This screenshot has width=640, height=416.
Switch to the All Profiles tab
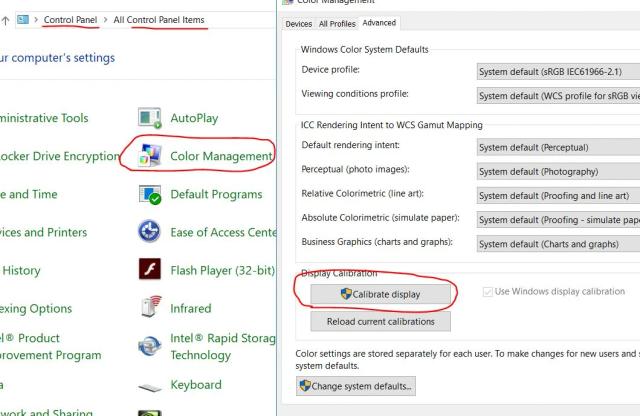point(337,24)
